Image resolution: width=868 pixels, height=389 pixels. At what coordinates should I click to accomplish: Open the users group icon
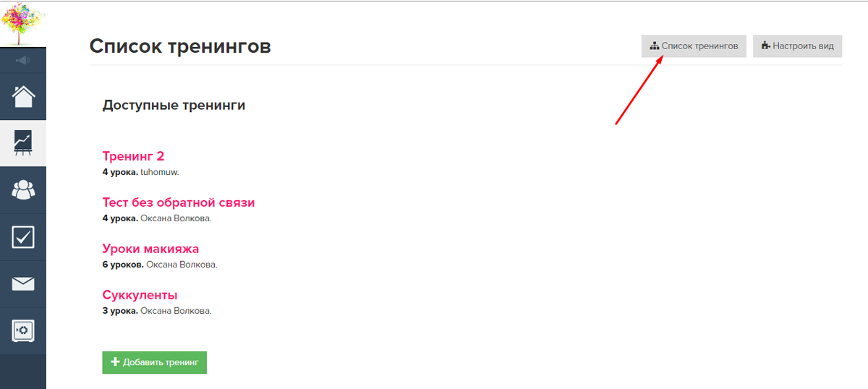point(23,190)
